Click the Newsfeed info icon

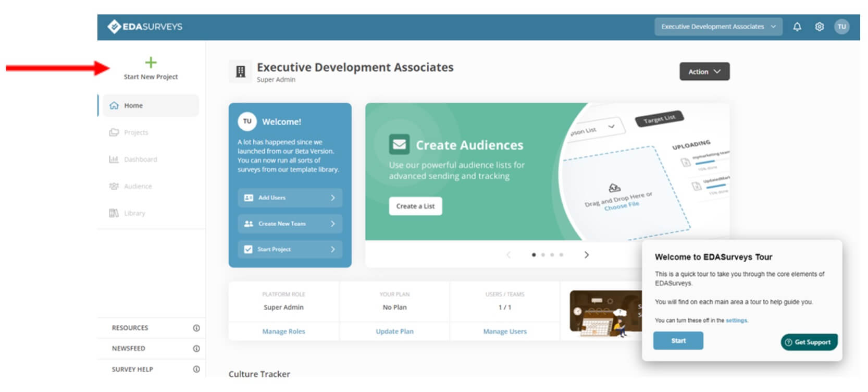pos(196,349)
